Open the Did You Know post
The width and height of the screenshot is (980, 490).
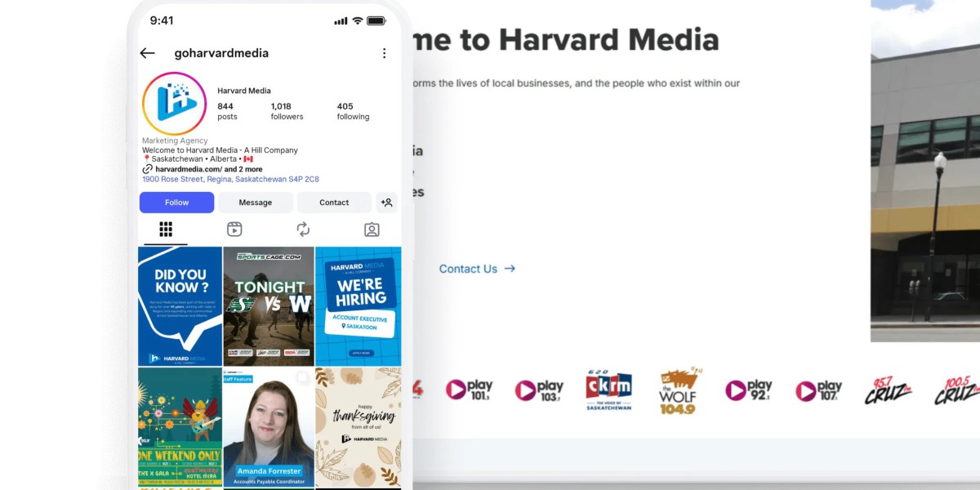click(180, 306)
